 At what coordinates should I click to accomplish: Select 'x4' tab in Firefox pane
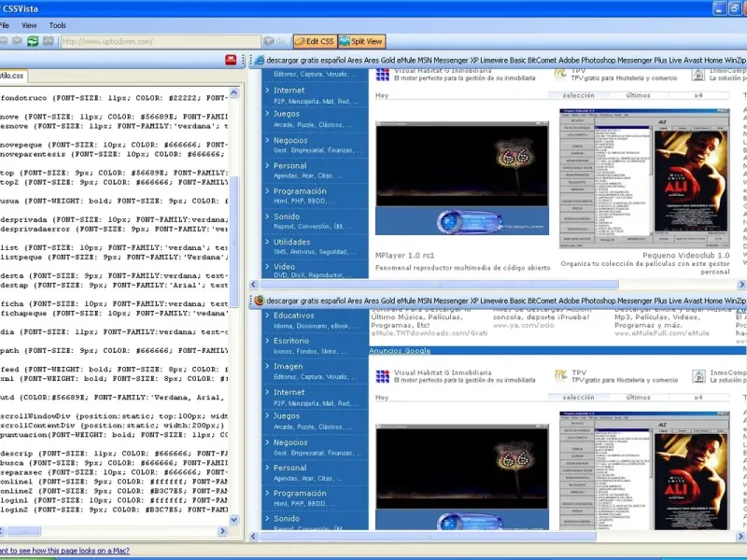pos(698,398)
